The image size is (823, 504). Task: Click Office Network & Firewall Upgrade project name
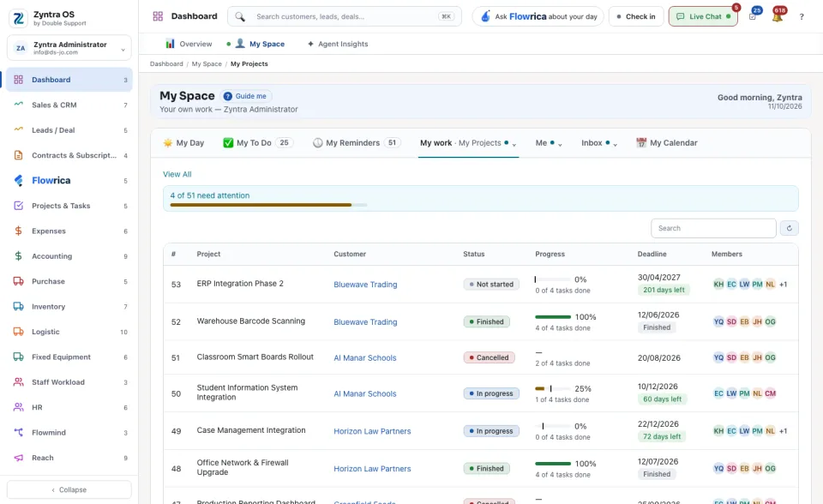coord(243,467)
